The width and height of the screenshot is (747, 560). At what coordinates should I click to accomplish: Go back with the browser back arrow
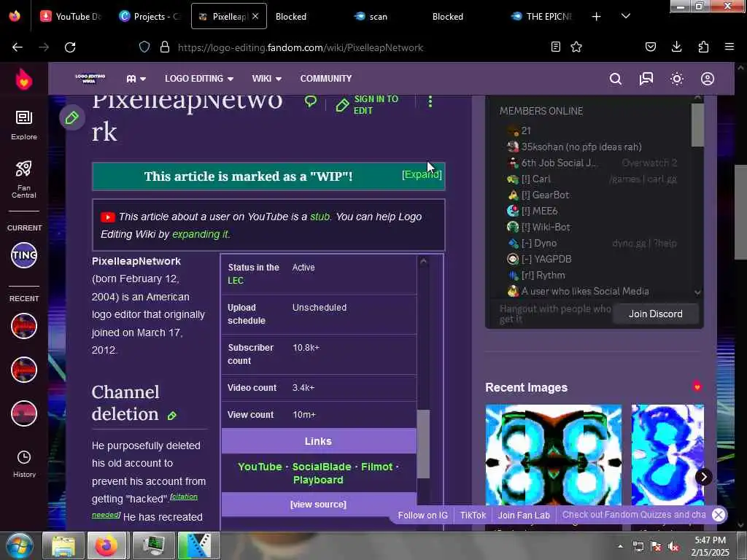click(x=18, y=47)
